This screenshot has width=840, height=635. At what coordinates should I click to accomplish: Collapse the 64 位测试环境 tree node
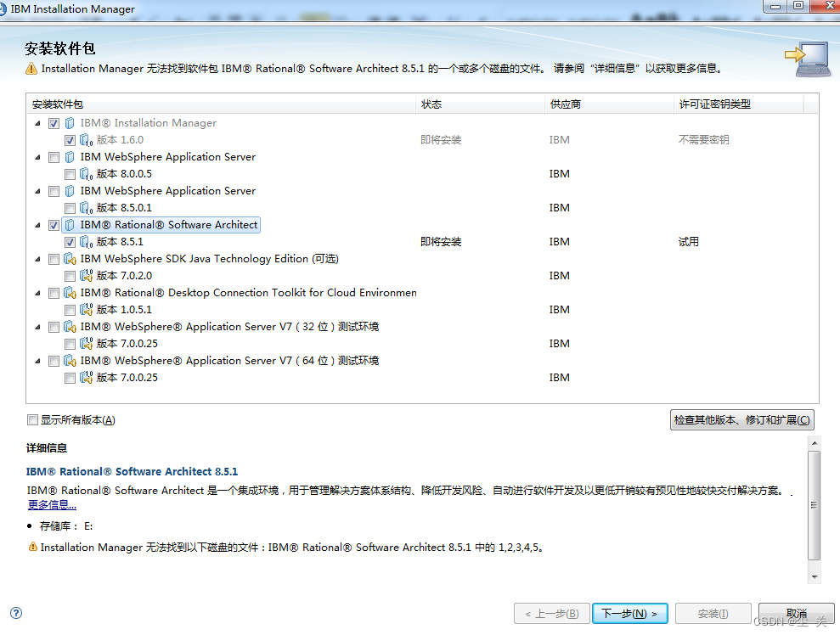(37, 360)
